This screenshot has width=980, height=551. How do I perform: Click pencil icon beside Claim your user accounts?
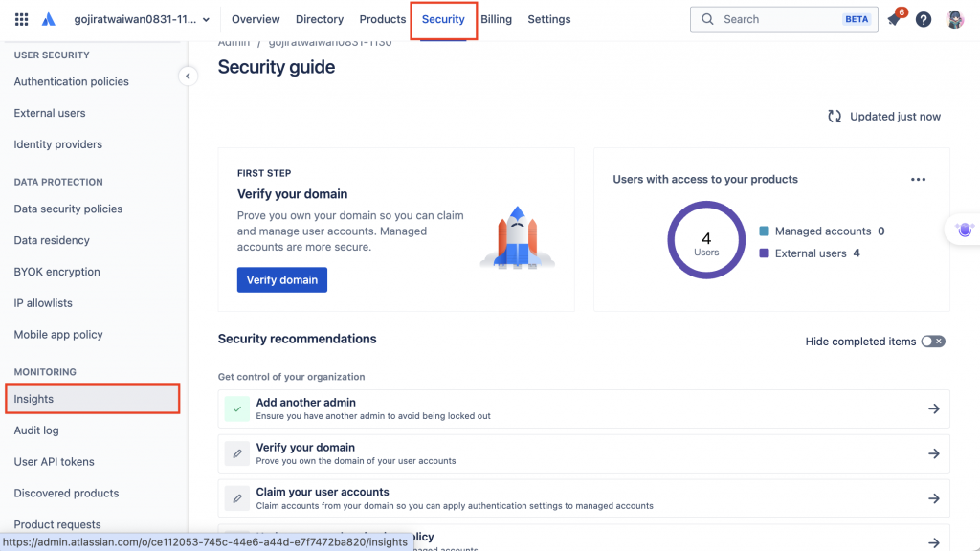coord(237,498)
